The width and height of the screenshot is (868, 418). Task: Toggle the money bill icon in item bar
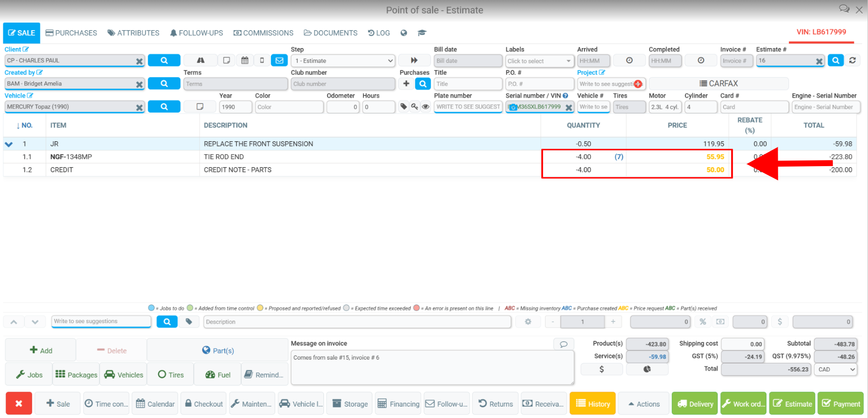point(720,322)
